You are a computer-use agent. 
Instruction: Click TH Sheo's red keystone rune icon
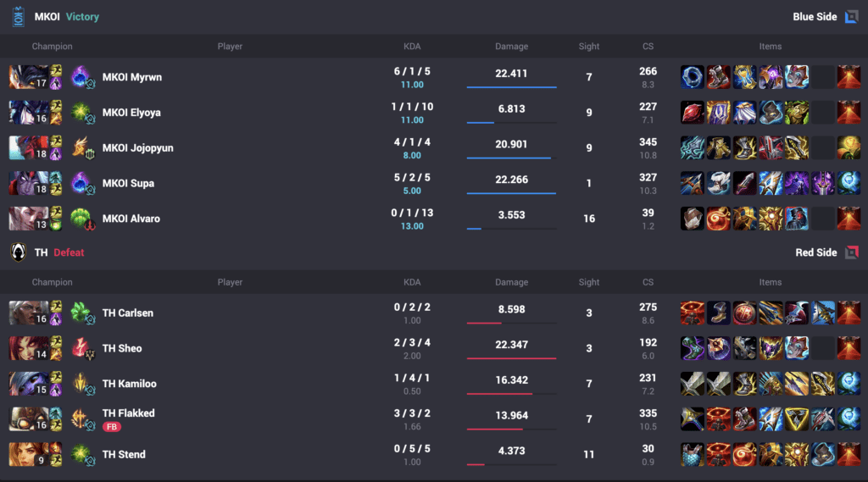tap(82, 348)
